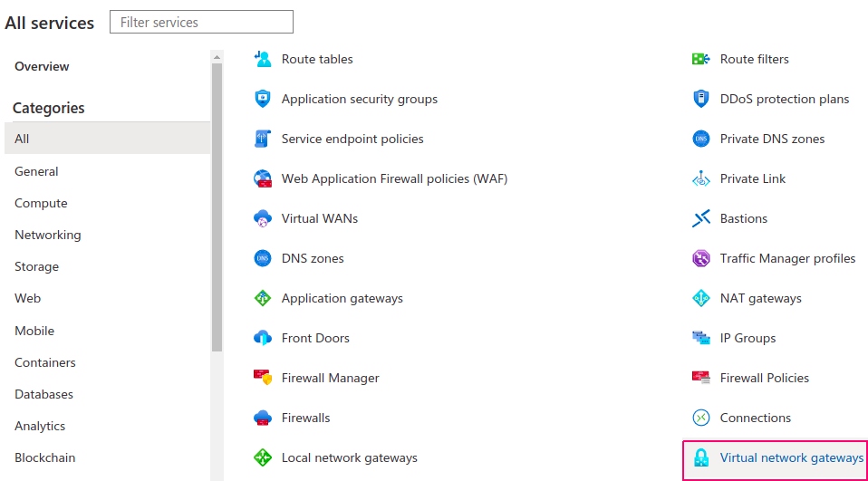This screenshot has width=868, height=481.
Task: Click the Route tables icon
Action: (263, 59)
